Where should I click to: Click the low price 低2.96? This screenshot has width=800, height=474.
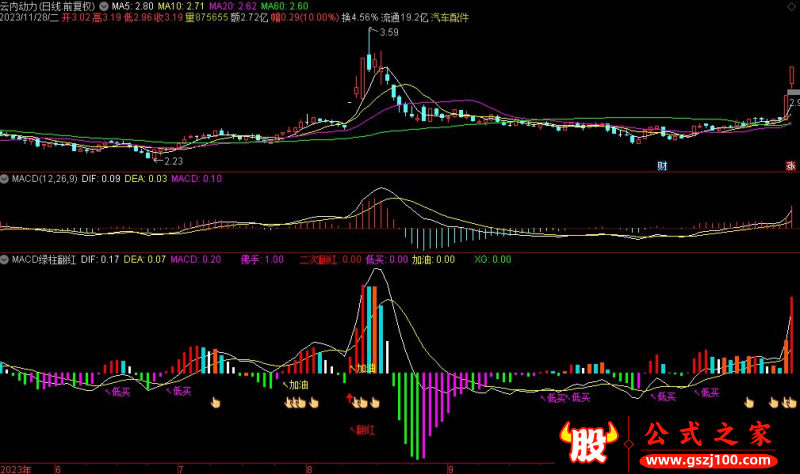(138, 17)
